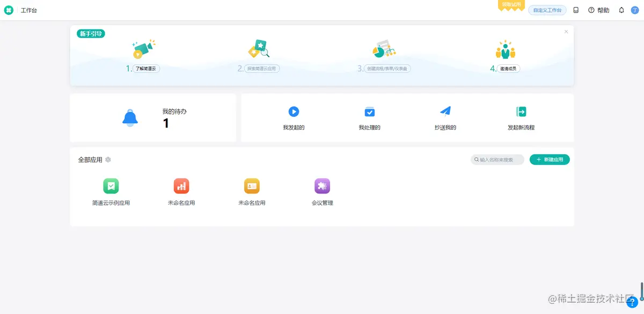Click the 简道云 logo icon
The width and height of the screenshot is (644, 314).
coord(9,10)
